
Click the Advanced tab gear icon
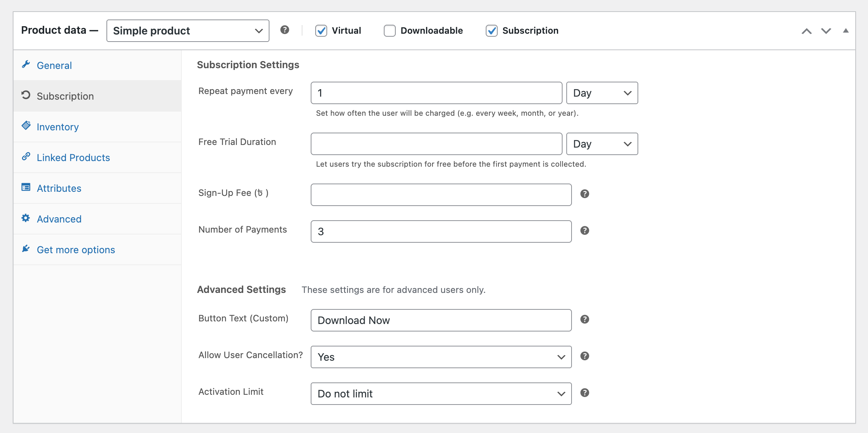coord(26,218)
